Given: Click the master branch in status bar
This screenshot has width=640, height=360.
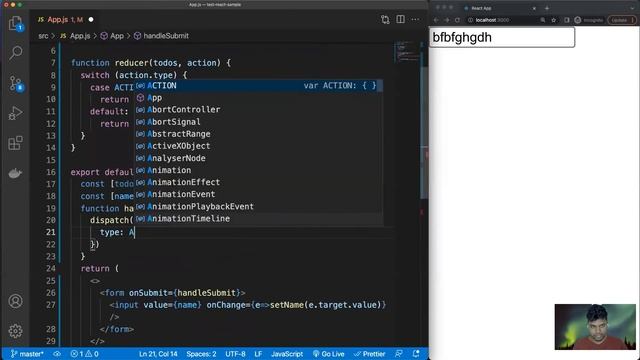Looking at the screenshot, I should [x=27, y=354].
